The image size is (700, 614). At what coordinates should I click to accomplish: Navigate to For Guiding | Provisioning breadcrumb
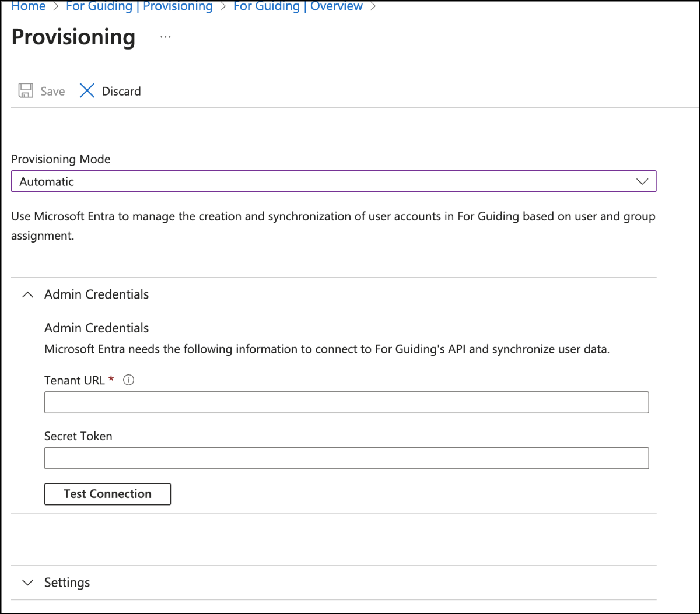coord(139,6)
